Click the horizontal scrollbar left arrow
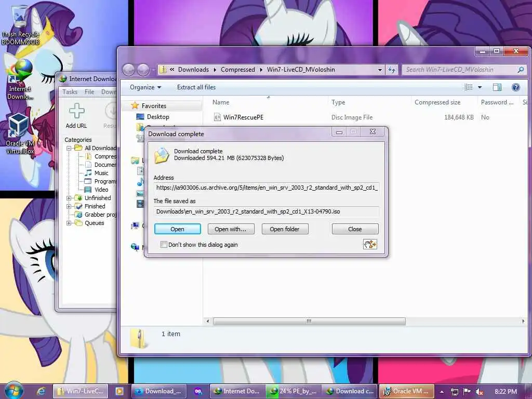This screenshot has width=532, height=399. pyautogui.click(x=208, y=321)
